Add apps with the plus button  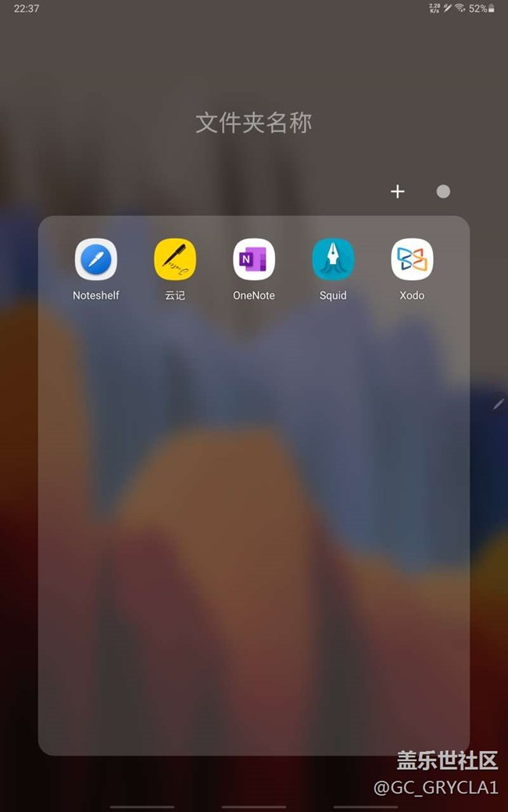coord(398,191)
